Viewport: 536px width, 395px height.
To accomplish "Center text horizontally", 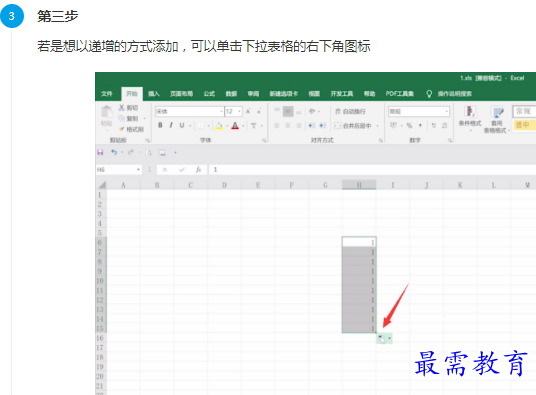I will click(288, 126).
